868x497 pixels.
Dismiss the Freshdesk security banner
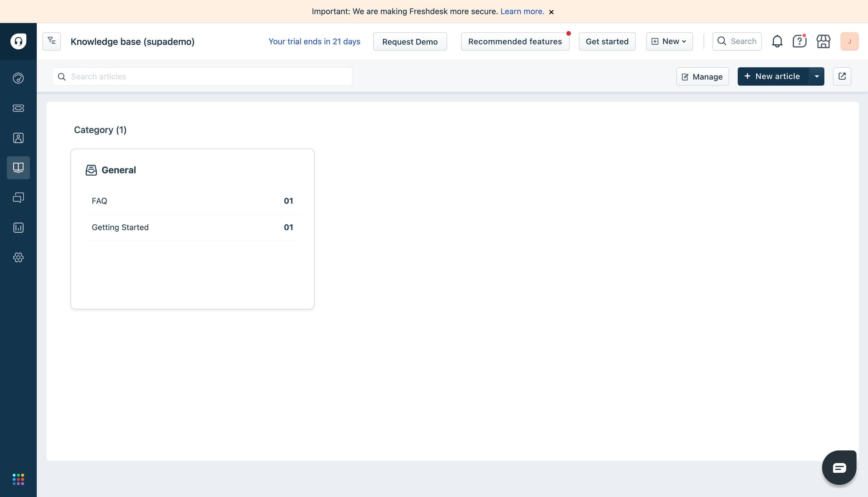(551, 12)
